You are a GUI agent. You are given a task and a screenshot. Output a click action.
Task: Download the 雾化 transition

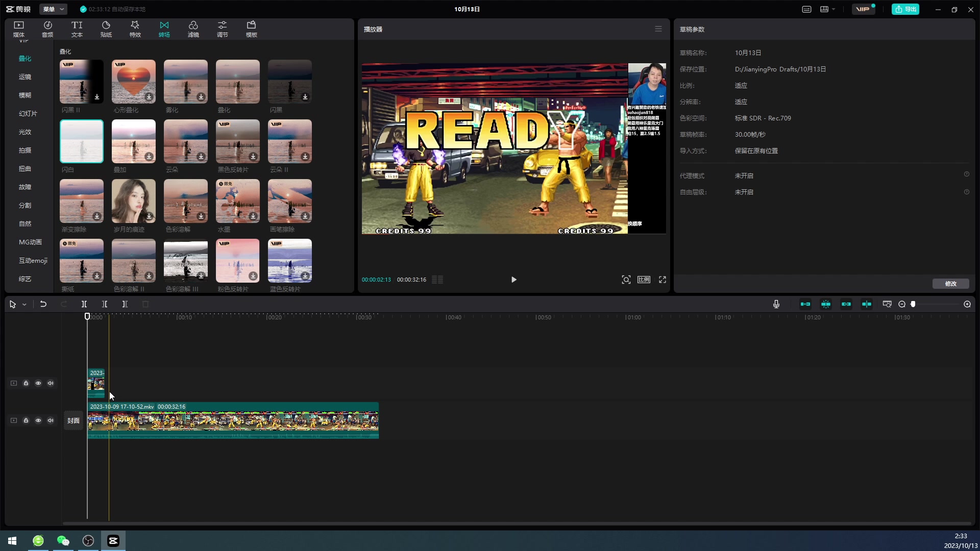(x=201, y=97)
